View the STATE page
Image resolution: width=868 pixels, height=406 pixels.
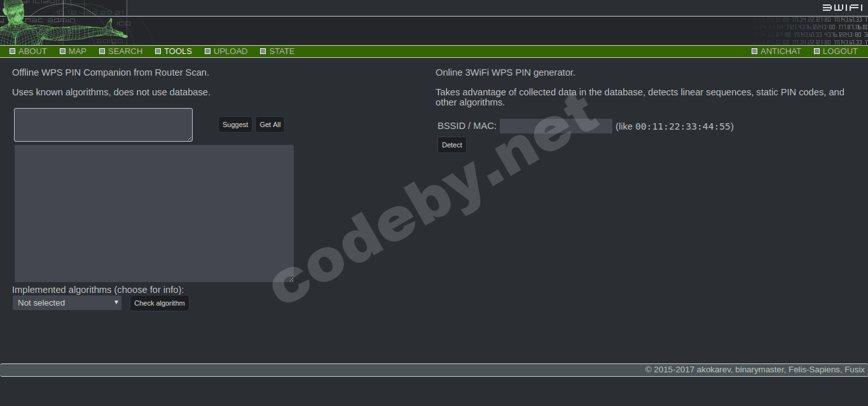(277, 51)
